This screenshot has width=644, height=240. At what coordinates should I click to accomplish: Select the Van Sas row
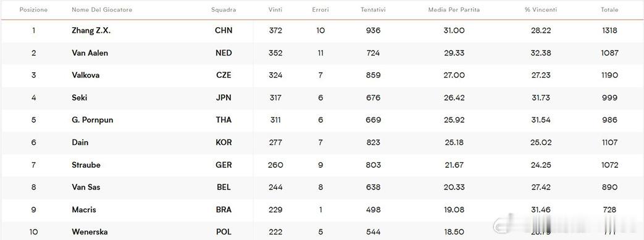click(322, 187)
